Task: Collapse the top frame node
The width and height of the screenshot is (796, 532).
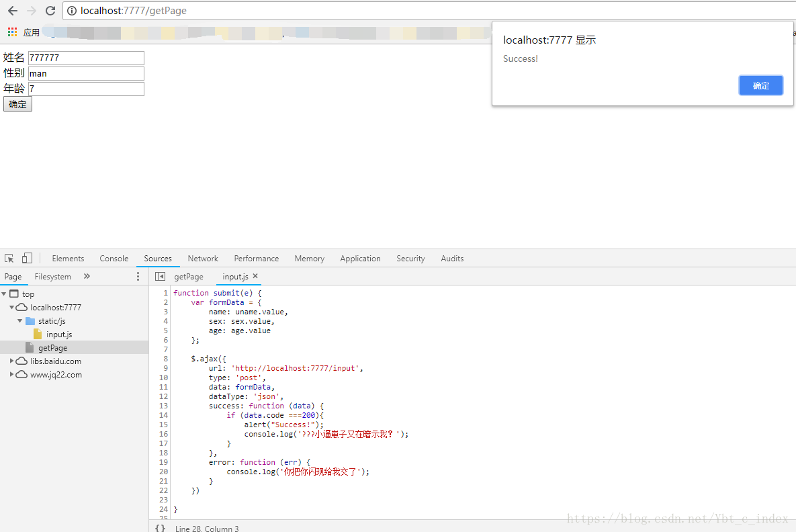Action: (4, 294)
